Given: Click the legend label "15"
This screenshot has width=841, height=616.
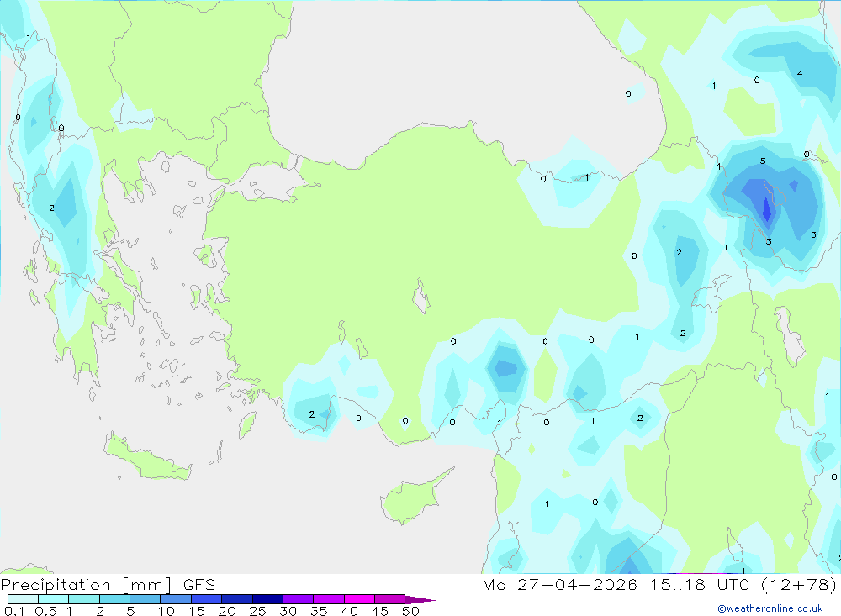Looking at the screenshot, I should (x=197, y=611).
